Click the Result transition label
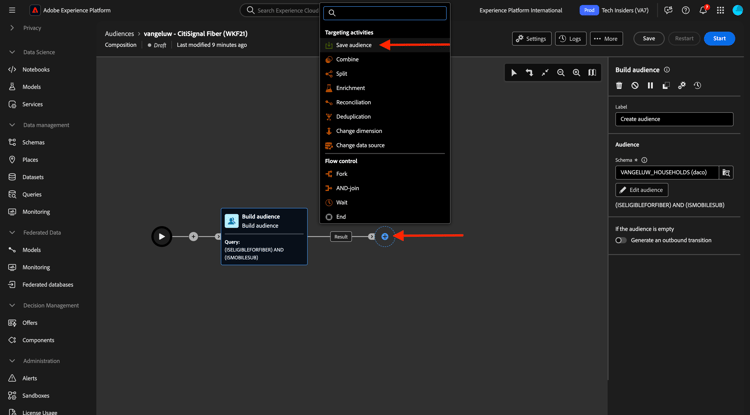This screenshot has width=750, height=415. pyautogui.click(x=341, y=236)
